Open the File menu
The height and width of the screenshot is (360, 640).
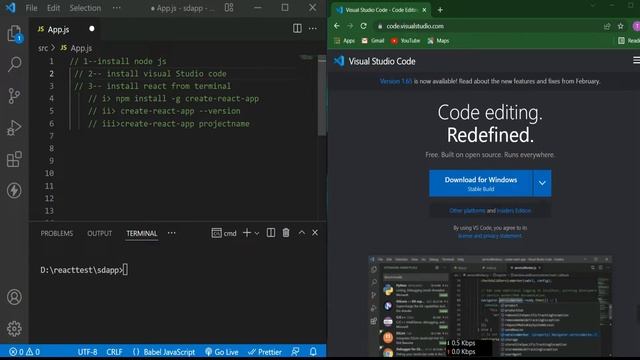pos(31,8)
